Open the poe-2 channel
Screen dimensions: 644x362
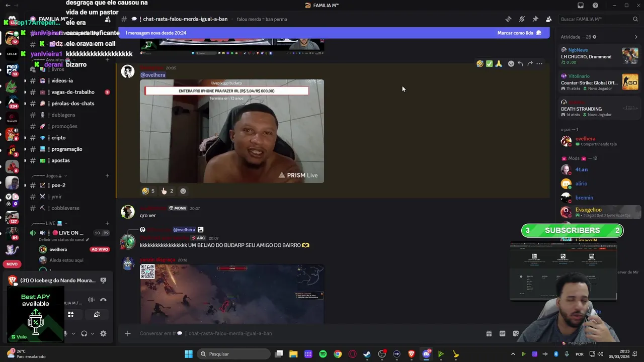click(x=70, y=185)
